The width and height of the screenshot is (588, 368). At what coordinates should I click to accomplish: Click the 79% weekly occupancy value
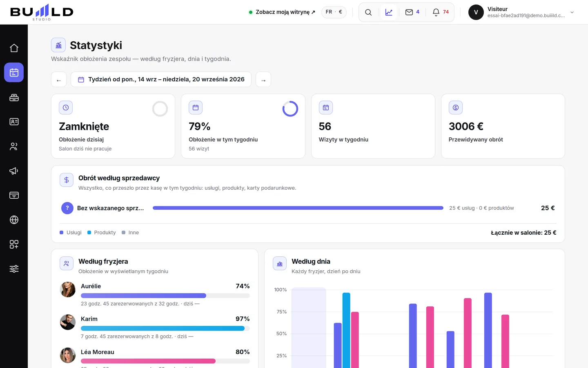[x=200, y=126]
